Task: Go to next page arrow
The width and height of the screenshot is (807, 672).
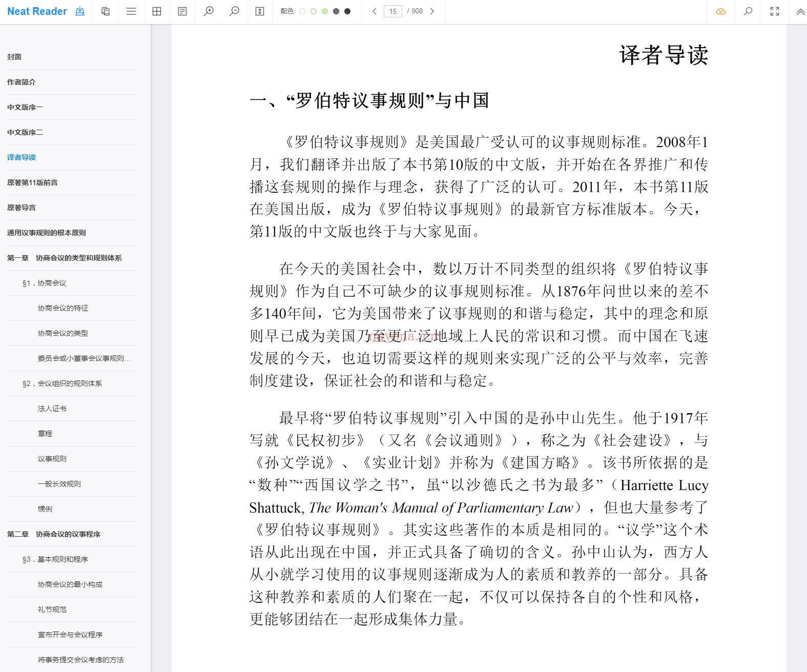Action: 432,11
